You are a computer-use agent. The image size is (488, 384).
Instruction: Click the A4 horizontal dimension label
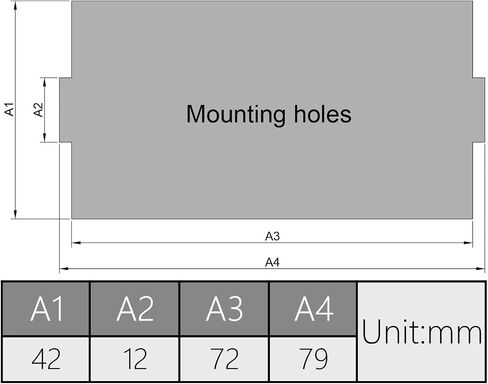pyautogui.click(x=272, y=262)
